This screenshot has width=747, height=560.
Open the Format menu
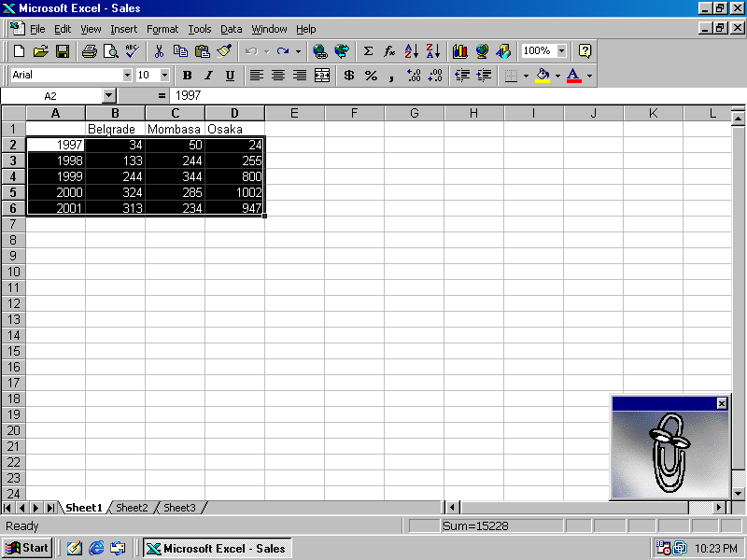[x=162, y=29]
